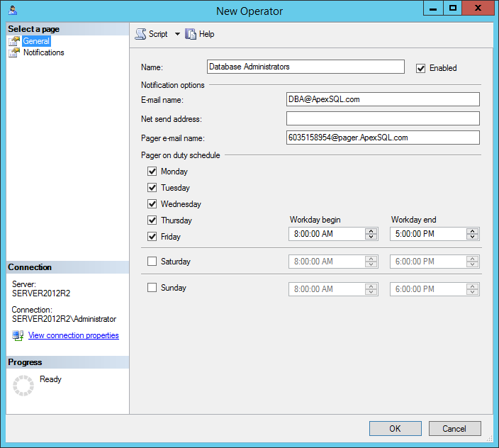Open the Script dropdown arrow

[x=177, y=34]
